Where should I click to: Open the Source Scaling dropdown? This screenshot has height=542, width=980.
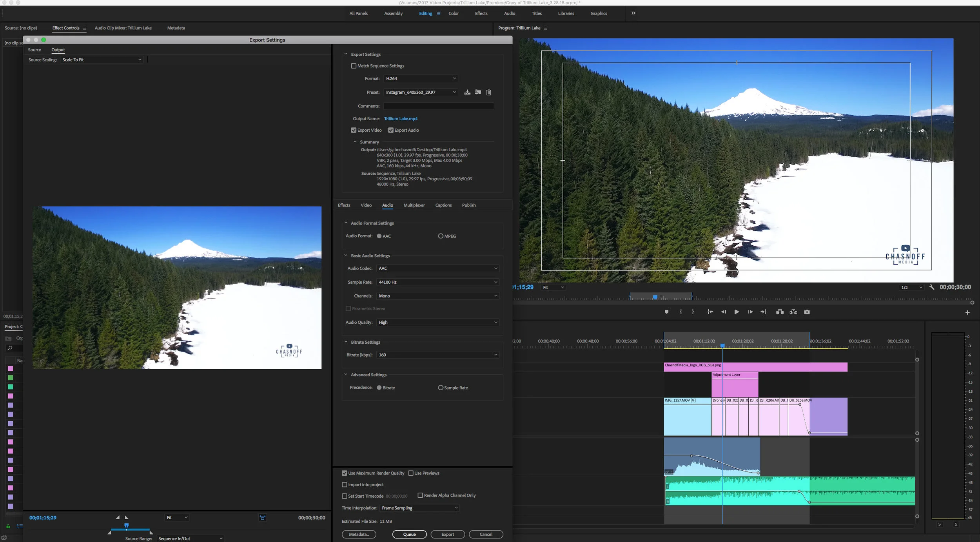[x=102, y=60]
